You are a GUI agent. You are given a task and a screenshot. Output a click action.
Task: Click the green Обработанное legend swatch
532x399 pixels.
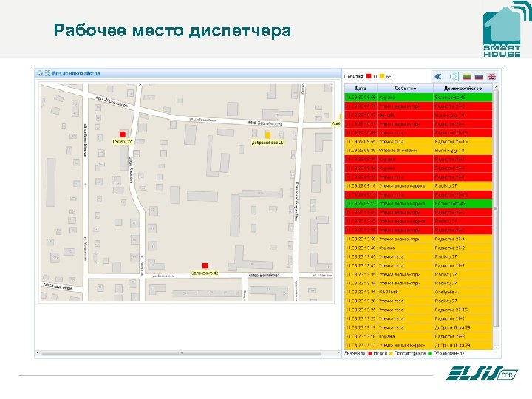[429, 353]
